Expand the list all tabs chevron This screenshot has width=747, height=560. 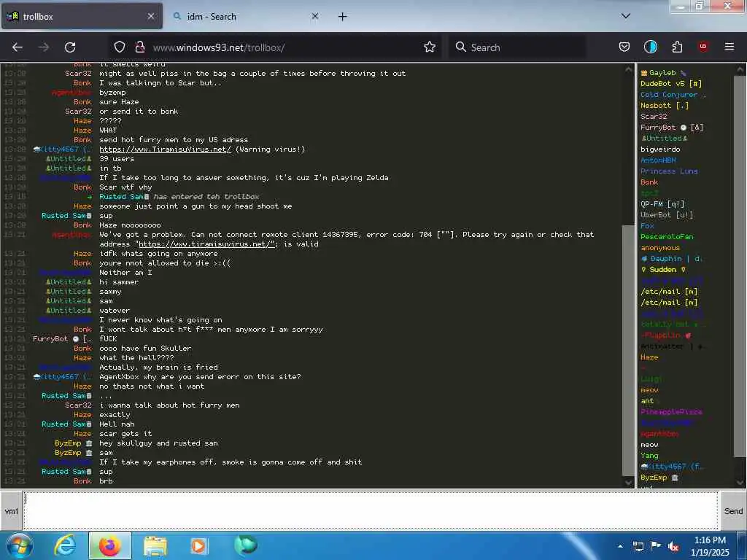626,16
